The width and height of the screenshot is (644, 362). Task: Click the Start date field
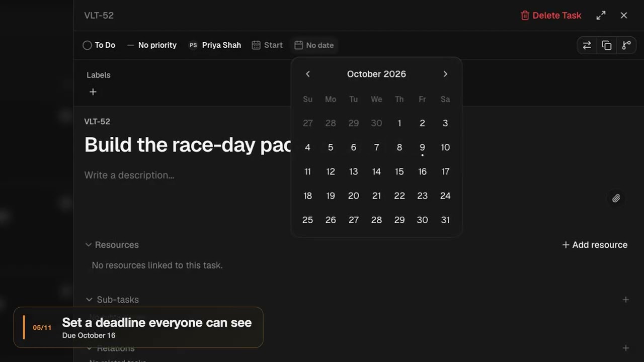click(267, 45)
